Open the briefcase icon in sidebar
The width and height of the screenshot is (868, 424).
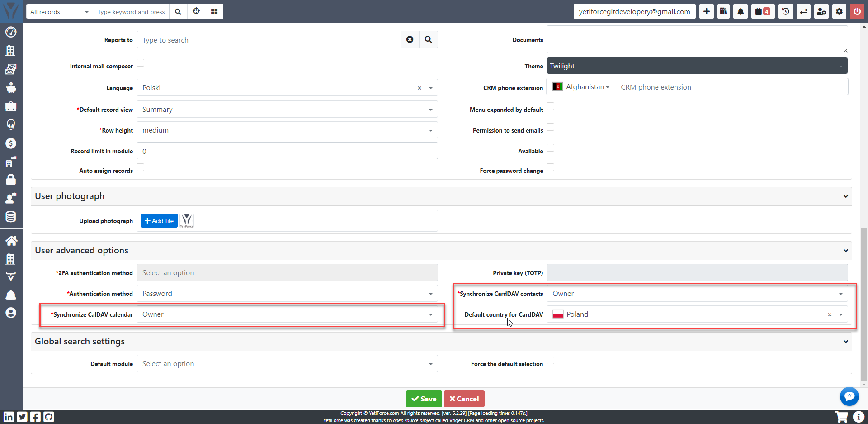[11, 106]
